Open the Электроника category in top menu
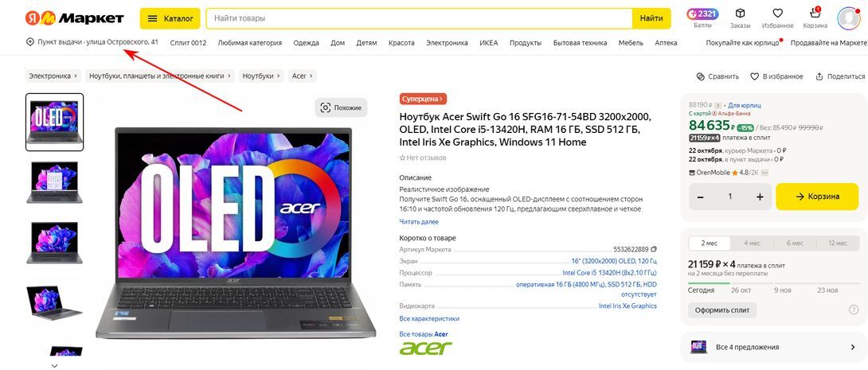 [447, 43]
